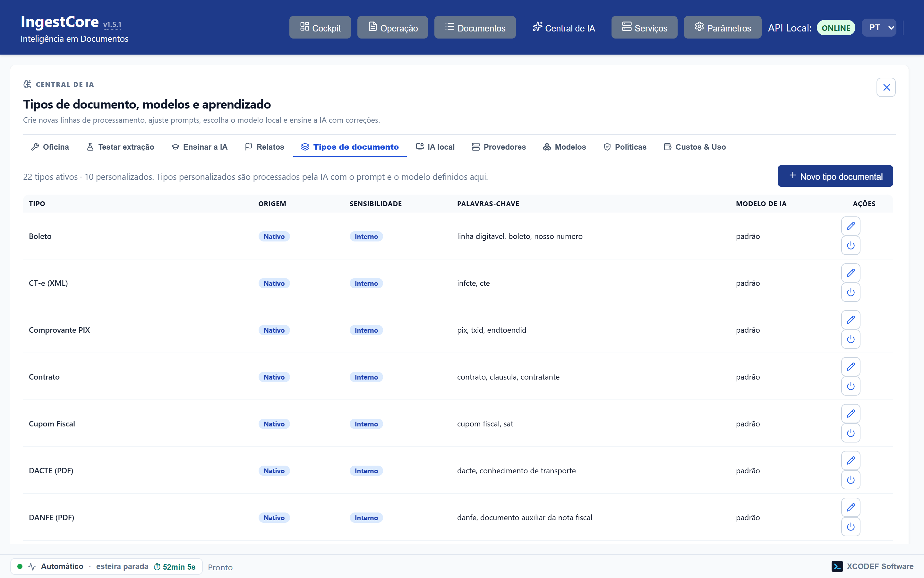Viewport: 924px width, 578px height.
Task: Click 'esteira parada' status text
Action: (x=122, y=566)
